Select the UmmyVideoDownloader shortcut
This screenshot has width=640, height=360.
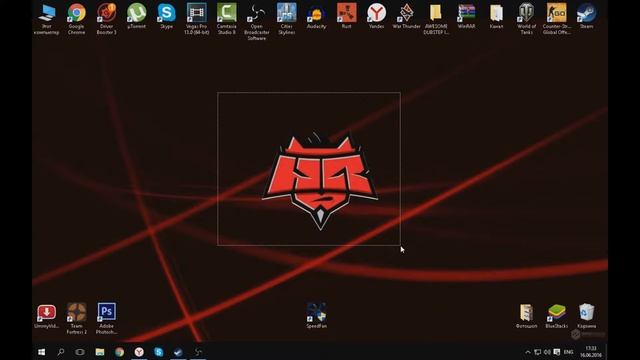coord(47,316)
